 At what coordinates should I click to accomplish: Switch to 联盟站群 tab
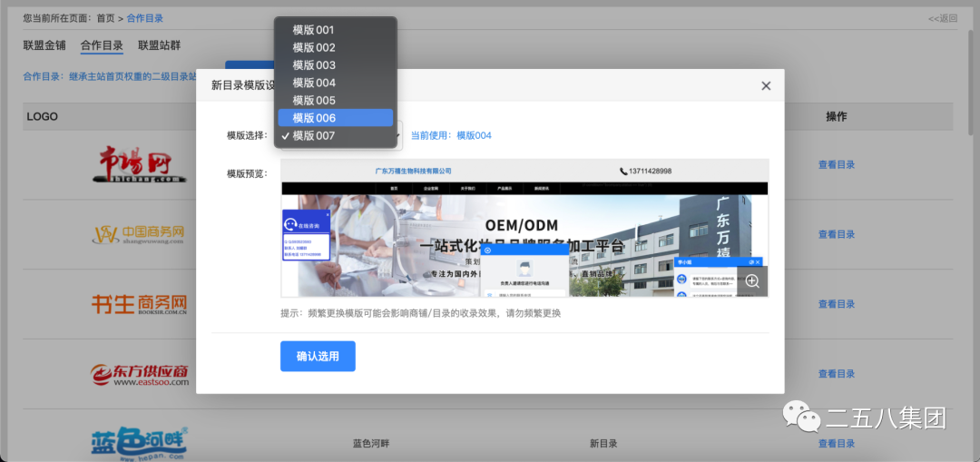160,45
